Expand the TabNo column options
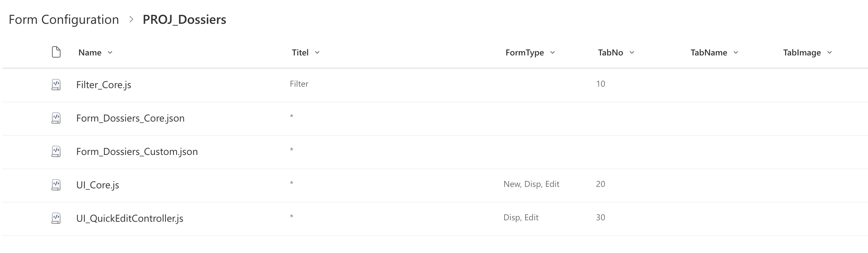Screen dimensions: 868x253 click(632, 53)
